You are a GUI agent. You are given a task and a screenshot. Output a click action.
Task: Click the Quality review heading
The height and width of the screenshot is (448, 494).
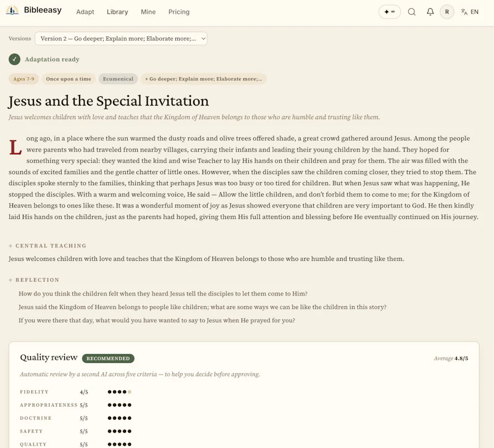click(49, 357)
